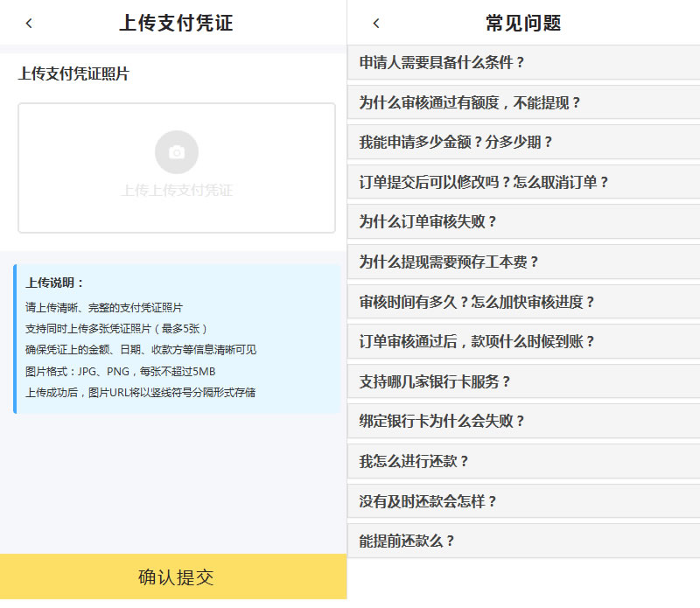The image size is (700, 608).
Task: Open 绑定银行卡为什么会失败？ question
Action: (523, 421)
